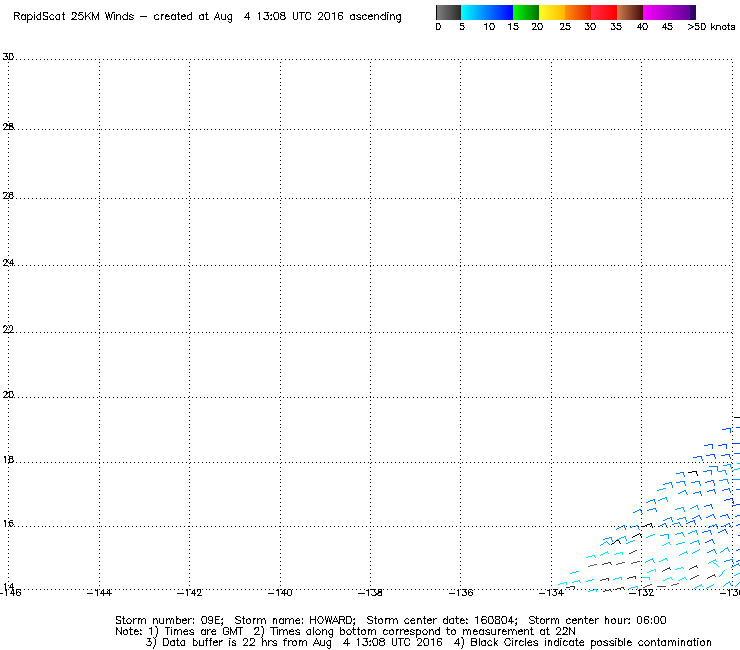740x650 pixels.
Task: Click the '-142' longitude axis label
Action: [x=189, y=593]
